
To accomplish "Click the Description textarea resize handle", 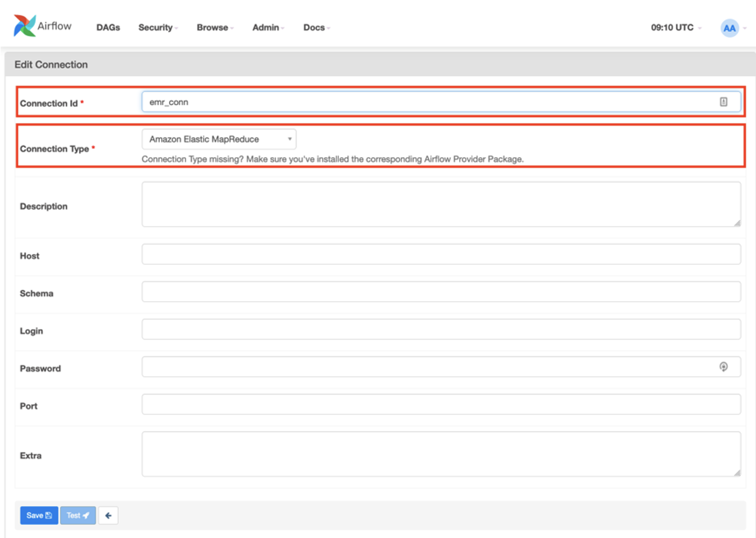I will [x=737, y=223].
